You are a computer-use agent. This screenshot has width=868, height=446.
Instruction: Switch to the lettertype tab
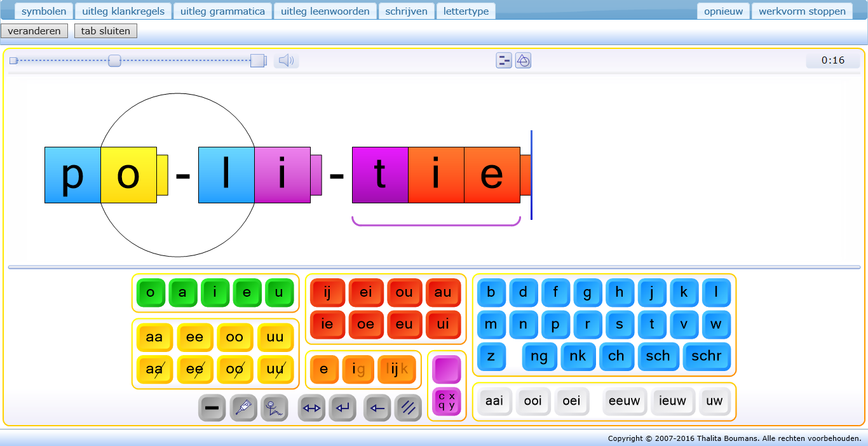coord(466,11)
